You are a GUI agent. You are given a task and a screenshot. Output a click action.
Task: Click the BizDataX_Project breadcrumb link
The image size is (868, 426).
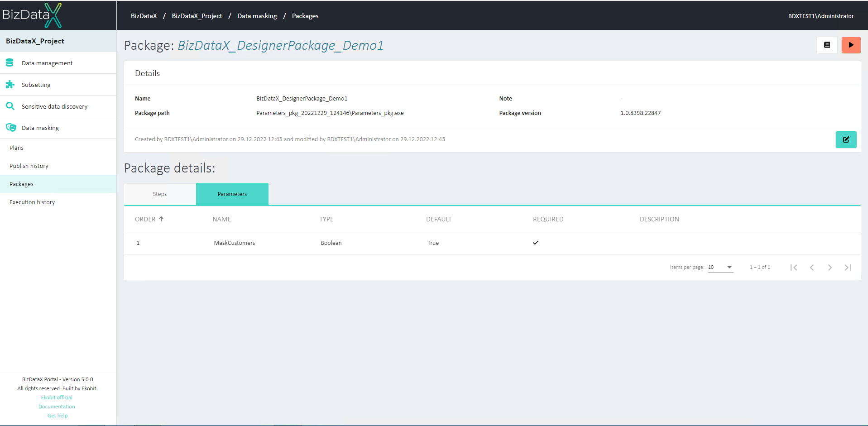click(x=197, y=16)
